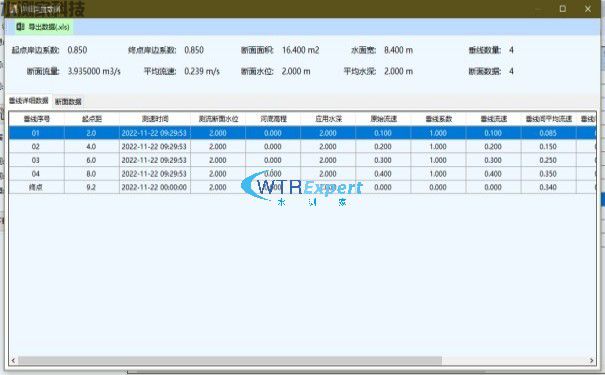Image resolution: width=605 pixels, height=375 pixels.
Task: Click the 测流断面水位 column header
Action: 218,119
